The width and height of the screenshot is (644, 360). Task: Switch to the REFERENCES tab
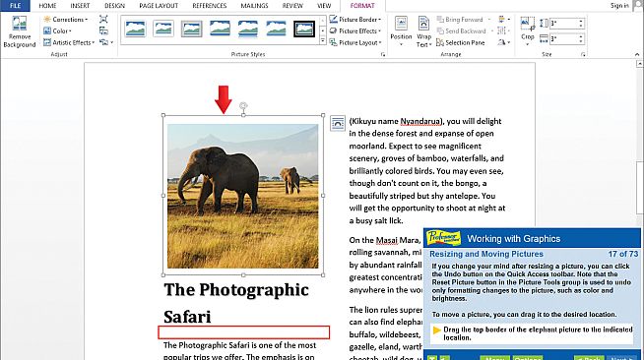coord(210,6)
